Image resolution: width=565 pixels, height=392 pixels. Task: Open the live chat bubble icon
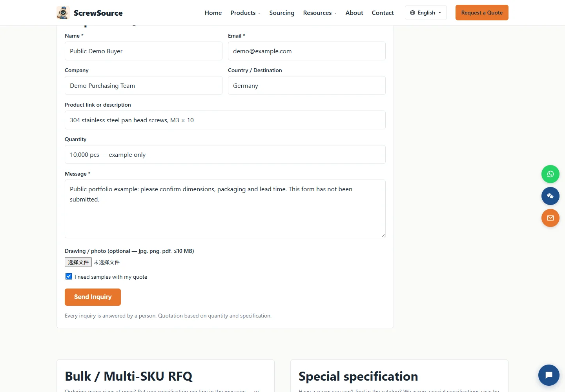(x=549, y=375)
